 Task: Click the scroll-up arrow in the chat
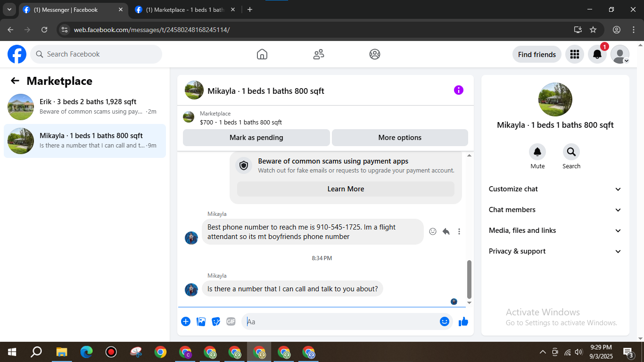pyautogui.click(x=469, y=155)
